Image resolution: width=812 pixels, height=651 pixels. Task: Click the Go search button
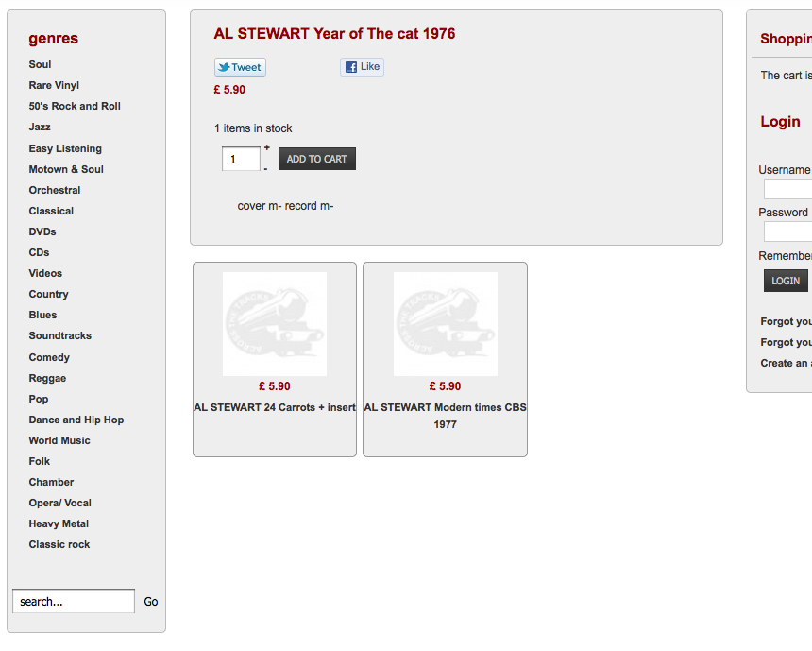pos(151,601)
